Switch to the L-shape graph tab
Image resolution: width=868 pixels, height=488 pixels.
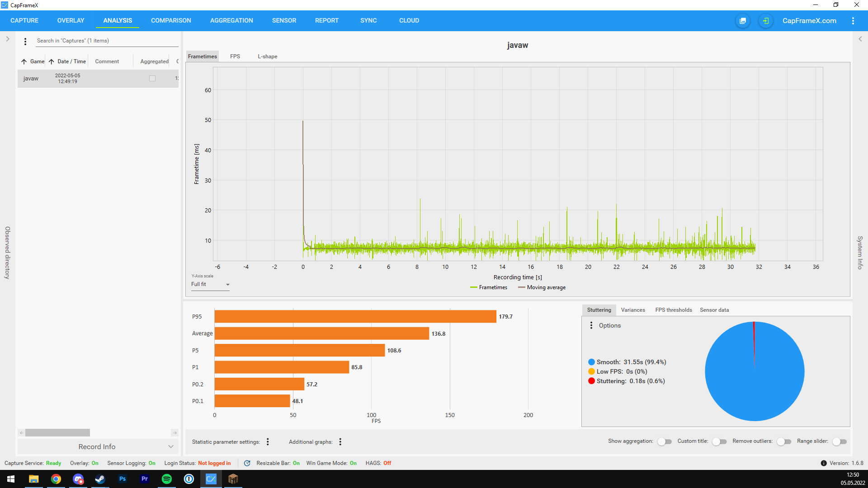(x=267, y=56)
